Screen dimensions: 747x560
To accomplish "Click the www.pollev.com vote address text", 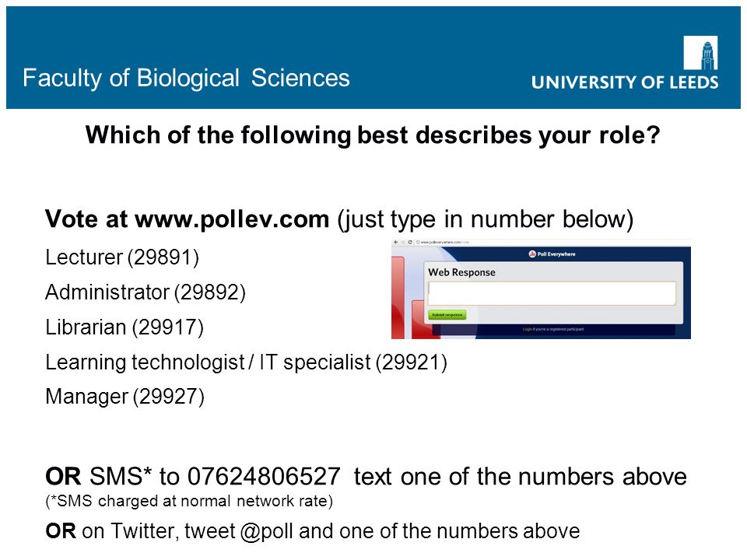I will (x=232, y=219).
